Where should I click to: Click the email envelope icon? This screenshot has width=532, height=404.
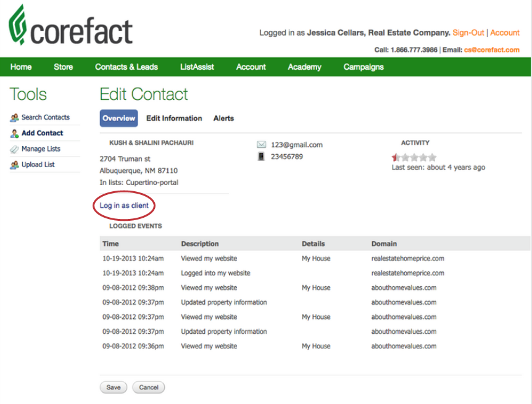(x=262, y=145)
